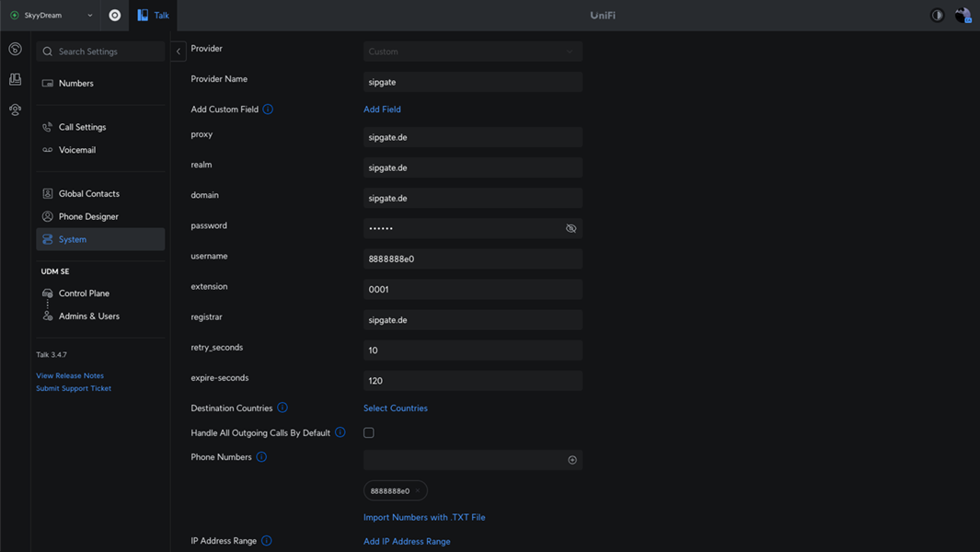This screenshot has height=552, width=980.
Task: Click info icon next to Add Custom Field
Action: tap(268, 109)
